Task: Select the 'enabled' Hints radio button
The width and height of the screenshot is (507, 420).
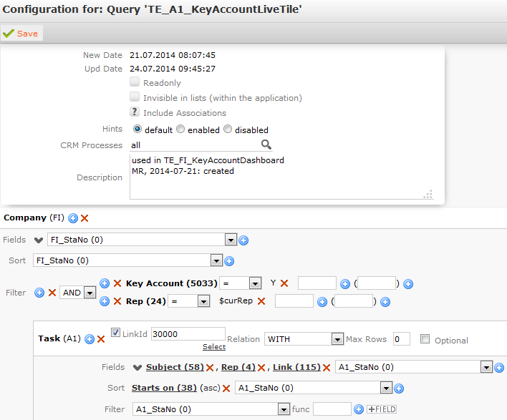Action: pos(180,130)
